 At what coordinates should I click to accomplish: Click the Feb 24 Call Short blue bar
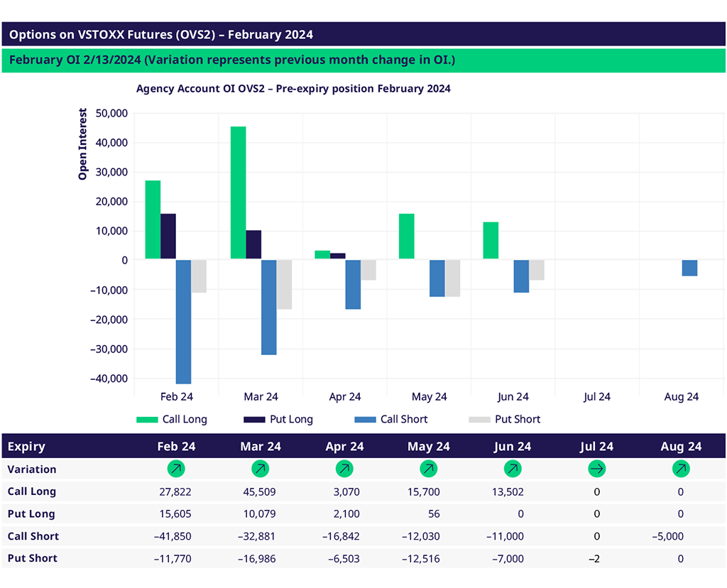tap(183, 322)
